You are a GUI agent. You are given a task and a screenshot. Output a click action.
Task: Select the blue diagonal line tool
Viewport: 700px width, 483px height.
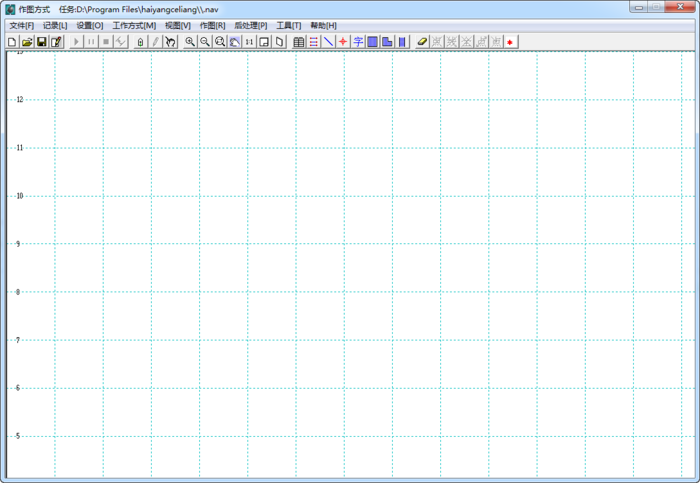pyautogui.click(x=329, y=42)
